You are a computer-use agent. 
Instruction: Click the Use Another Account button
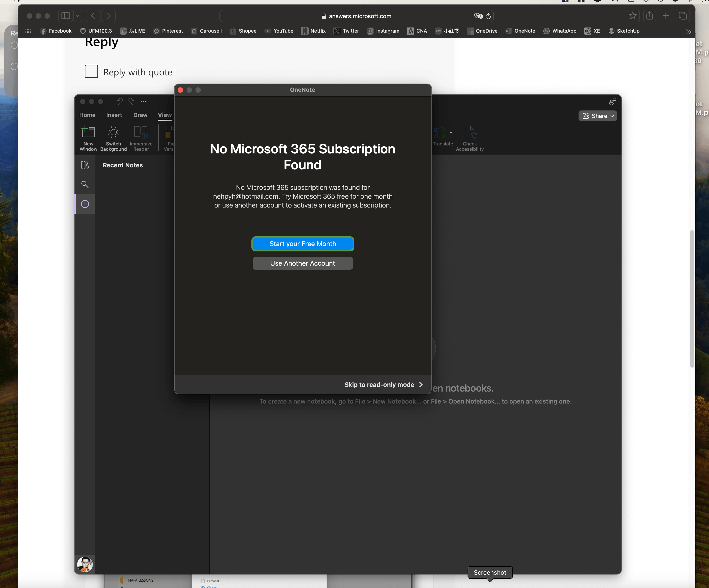coord(302,263)
